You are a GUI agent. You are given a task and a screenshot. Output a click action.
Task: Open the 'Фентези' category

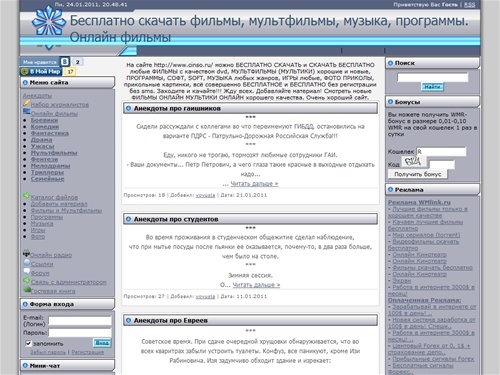[44, 159]
